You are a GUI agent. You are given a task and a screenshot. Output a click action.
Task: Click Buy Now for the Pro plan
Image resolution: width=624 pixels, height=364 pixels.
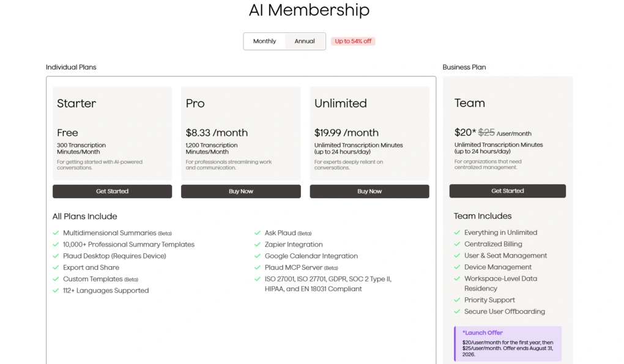coord(241,191)
